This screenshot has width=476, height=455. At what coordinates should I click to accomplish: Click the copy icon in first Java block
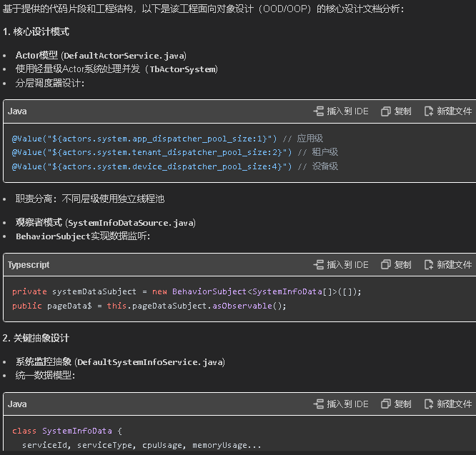385,111
